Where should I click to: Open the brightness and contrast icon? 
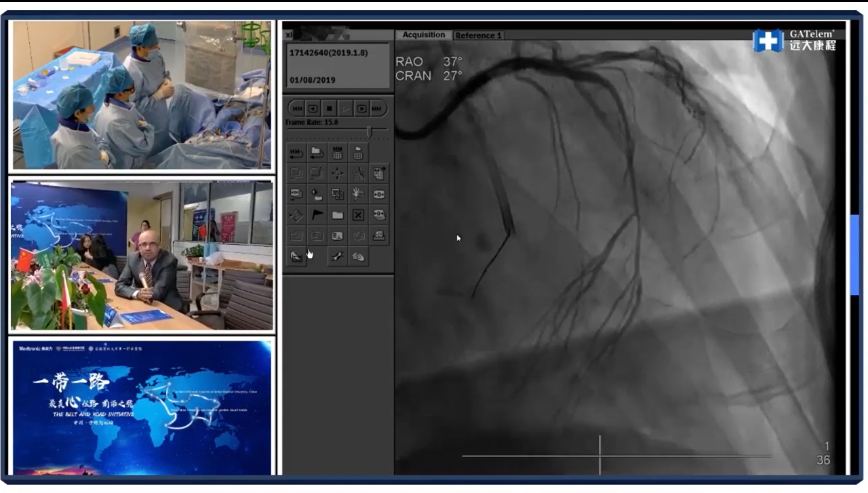[x=317, y=194]
